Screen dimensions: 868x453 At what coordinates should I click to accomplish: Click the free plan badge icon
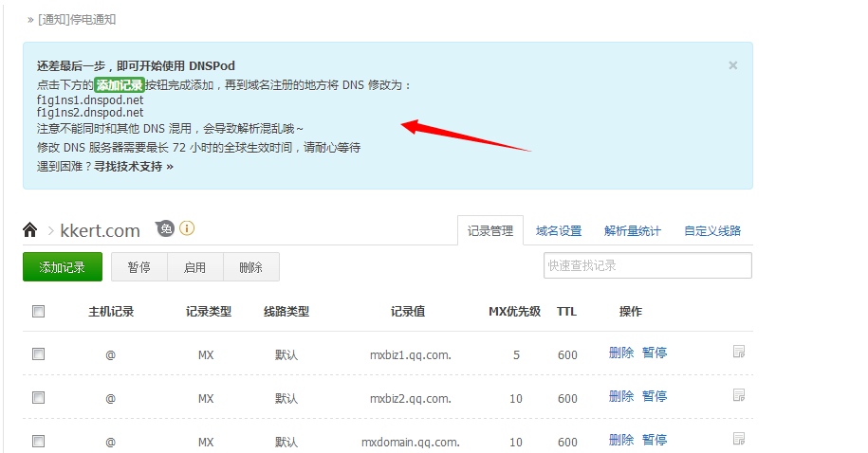[165, 228]
